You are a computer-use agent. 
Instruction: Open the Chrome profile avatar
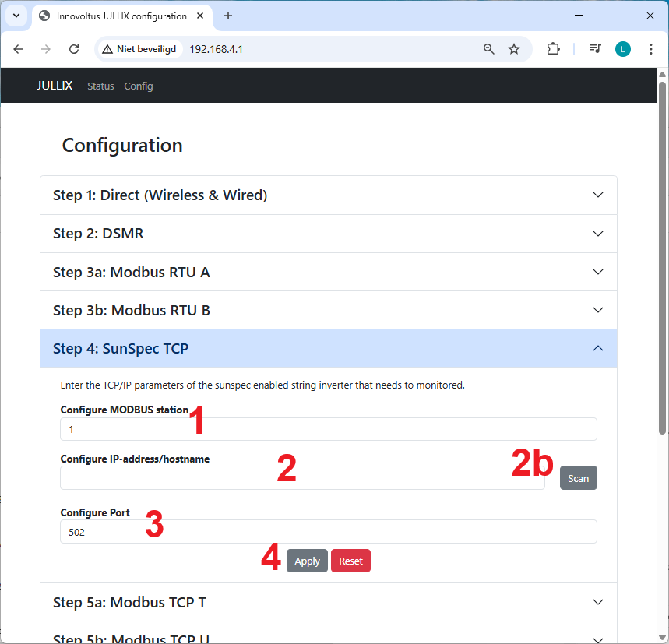click(x=623, y=49)
